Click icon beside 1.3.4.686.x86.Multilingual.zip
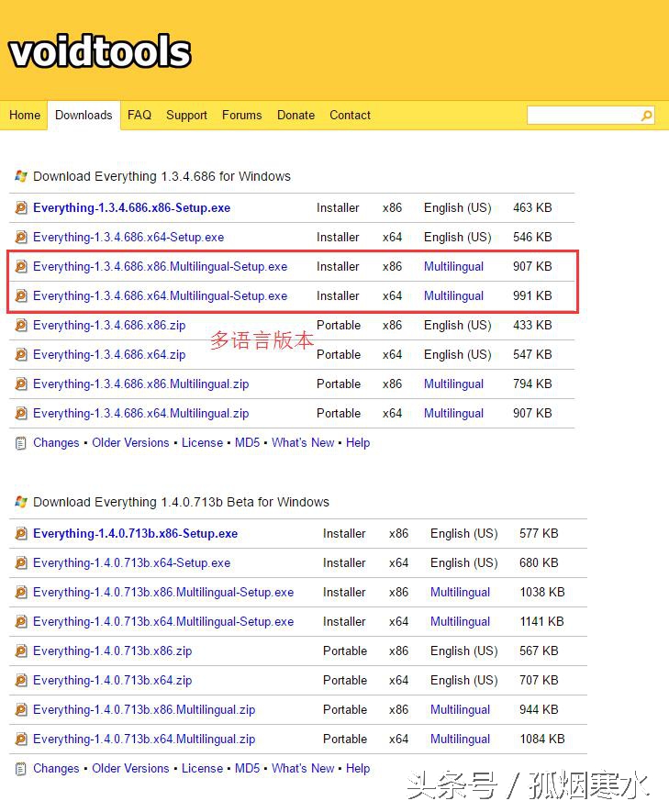669x812 pixels. point(21,384)
